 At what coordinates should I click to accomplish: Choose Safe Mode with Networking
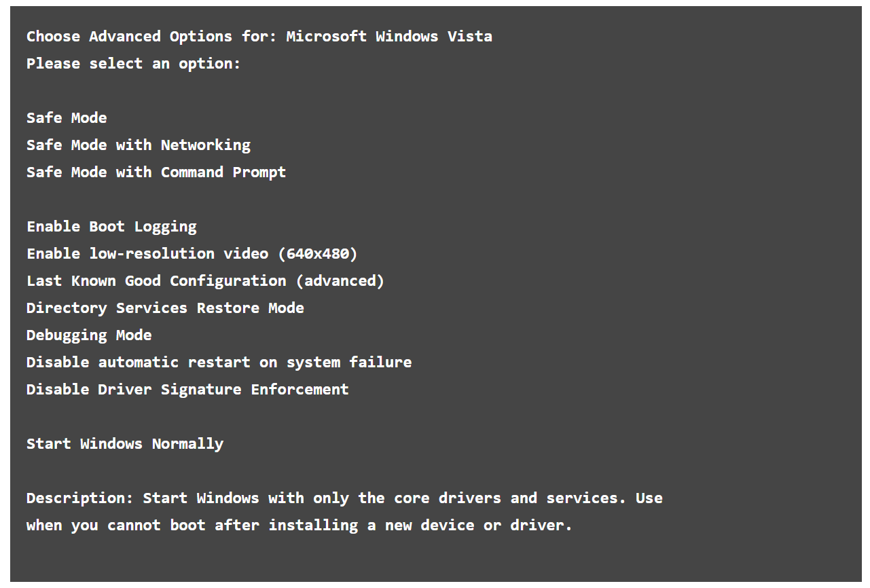(138, 145)
